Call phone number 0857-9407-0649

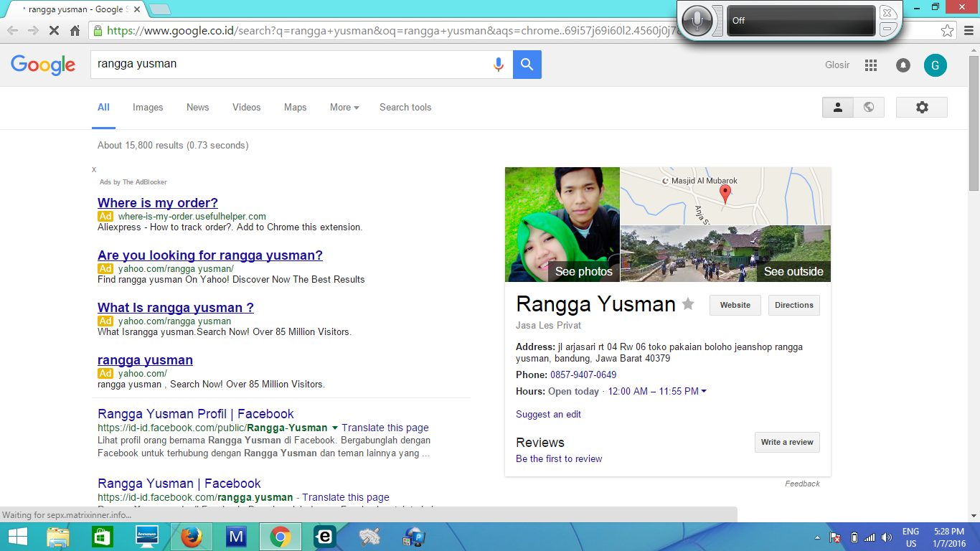tap(583, 375)
